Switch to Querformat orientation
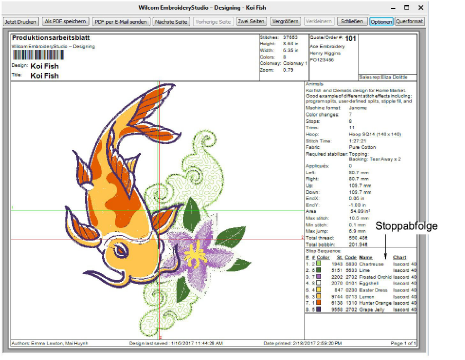Screen dimensions: 465x360 (410, 21)
